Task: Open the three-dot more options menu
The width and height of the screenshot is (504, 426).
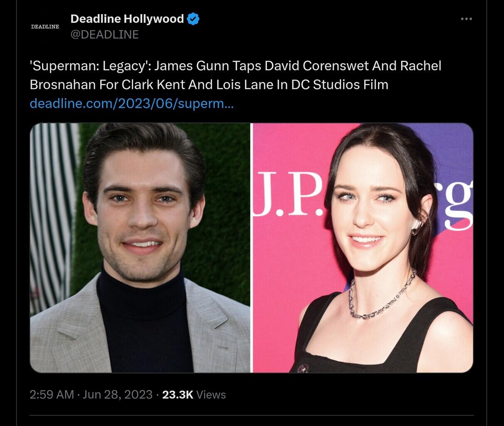Action: tap(466, 19)
